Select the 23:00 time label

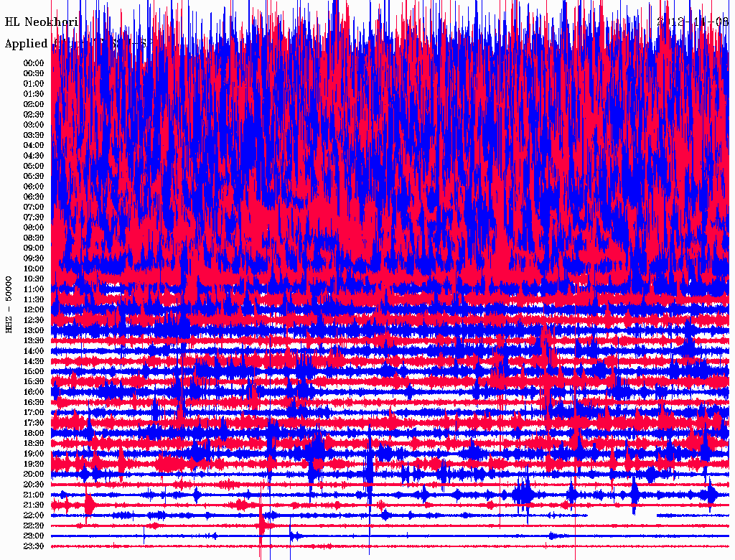(x=34, y=536)
